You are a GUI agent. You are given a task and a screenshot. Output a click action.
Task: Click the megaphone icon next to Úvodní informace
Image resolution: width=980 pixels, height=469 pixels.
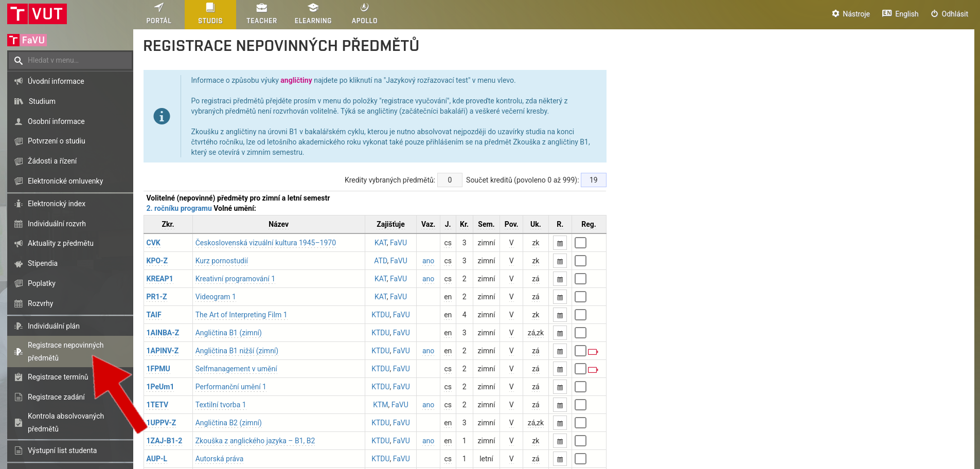[19, 81]
